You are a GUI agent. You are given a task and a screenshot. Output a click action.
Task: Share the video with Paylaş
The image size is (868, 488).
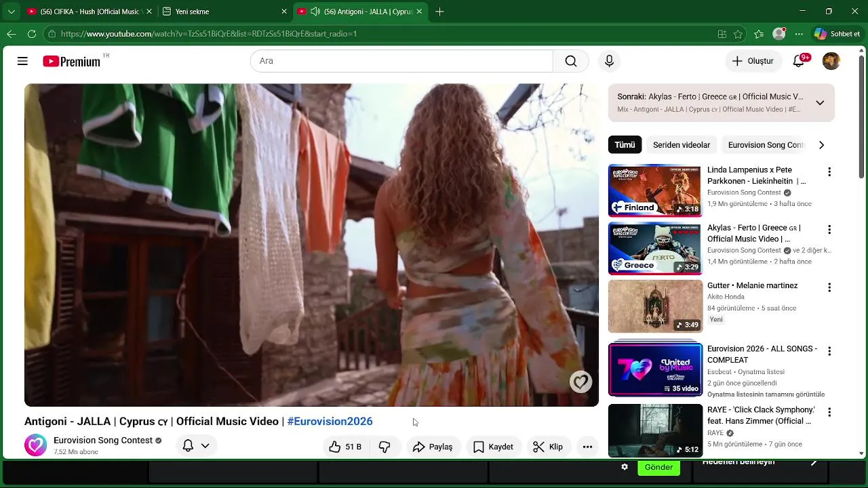point(433,447)
